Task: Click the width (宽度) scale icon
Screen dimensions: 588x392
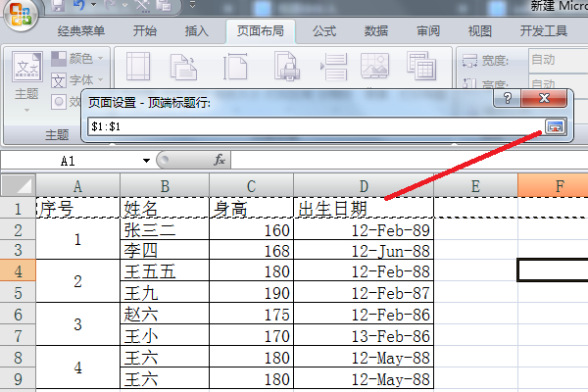Action: pyautogui.click(x=469, y=61)
